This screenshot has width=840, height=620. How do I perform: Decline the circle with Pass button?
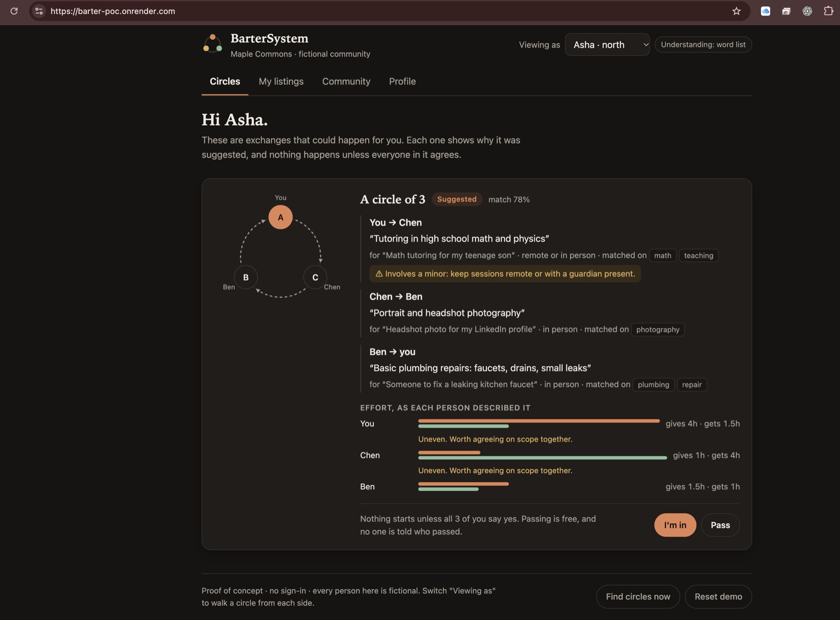coord(720,525)
